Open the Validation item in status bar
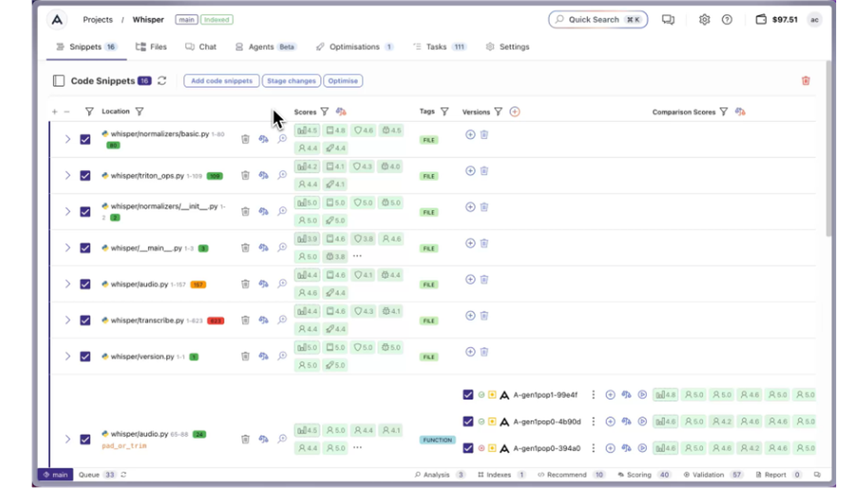The width and height of the screenshot is (868, 488). pyautogui.click(x=712, y=474)
